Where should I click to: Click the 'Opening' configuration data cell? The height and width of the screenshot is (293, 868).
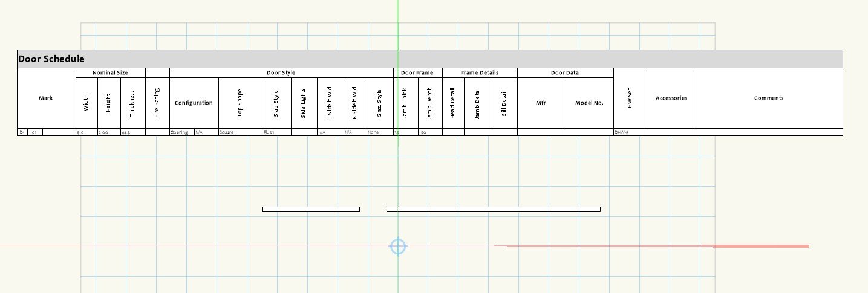point(180,132)
